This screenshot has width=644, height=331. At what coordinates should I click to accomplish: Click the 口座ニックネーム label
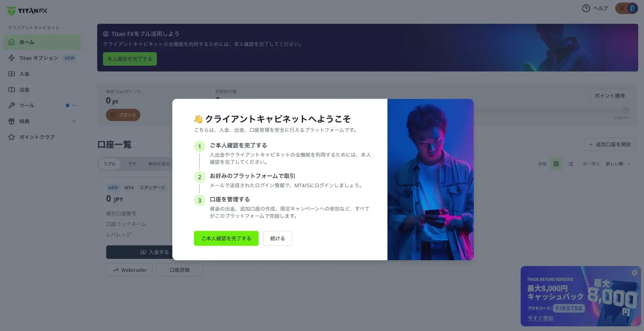(126, 224)
